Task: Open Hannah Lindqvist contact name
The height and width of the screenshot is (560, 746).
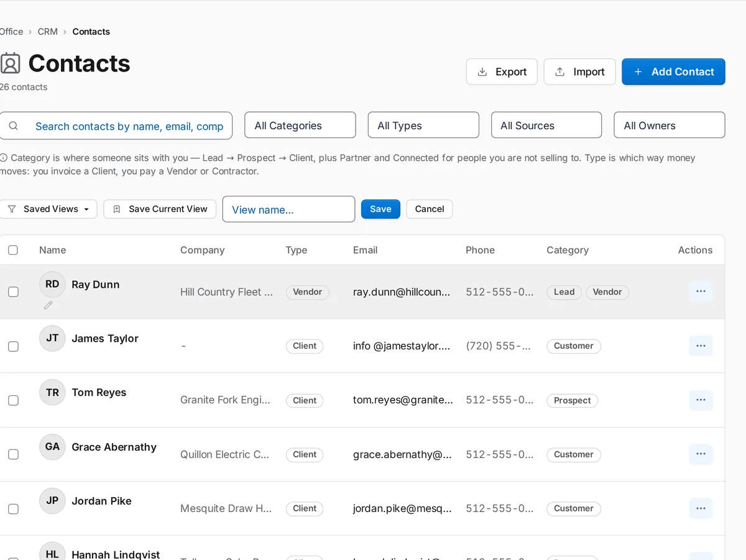Action: coord(116,554)
